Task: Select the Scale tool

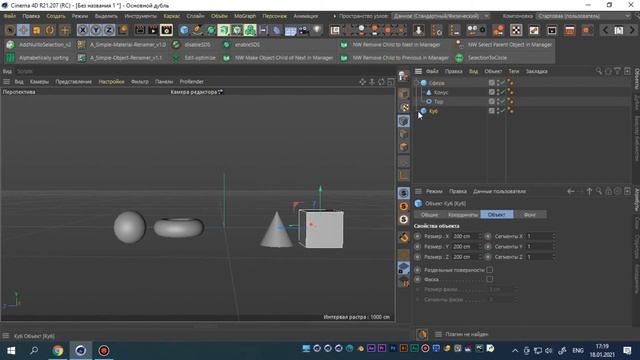Action: click(37, 30)
